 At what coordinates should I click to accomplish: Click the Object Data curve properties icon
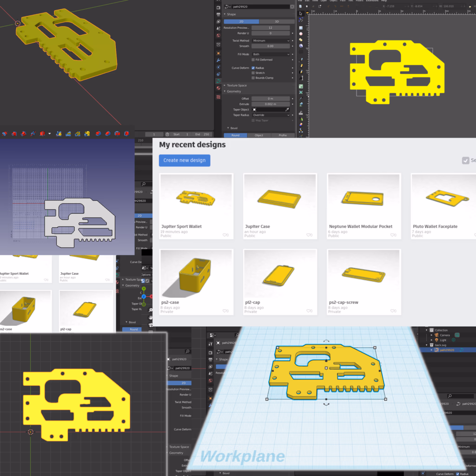click(x=218, y=80)
